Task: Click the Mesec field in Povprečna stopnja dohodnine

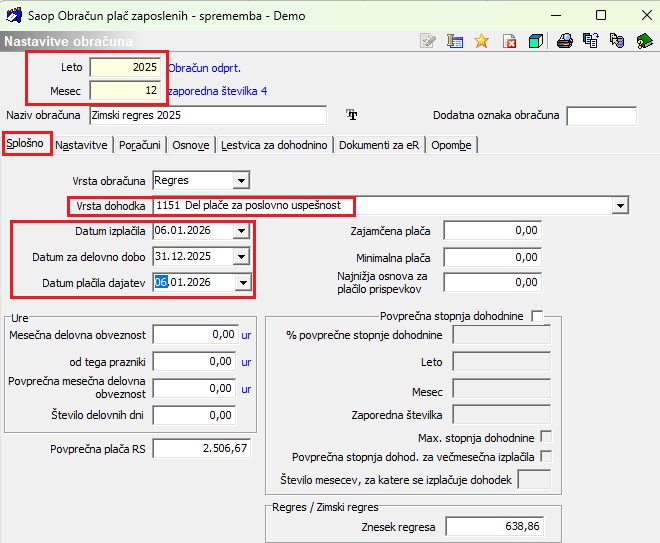Action: click(x=502, y=389)
